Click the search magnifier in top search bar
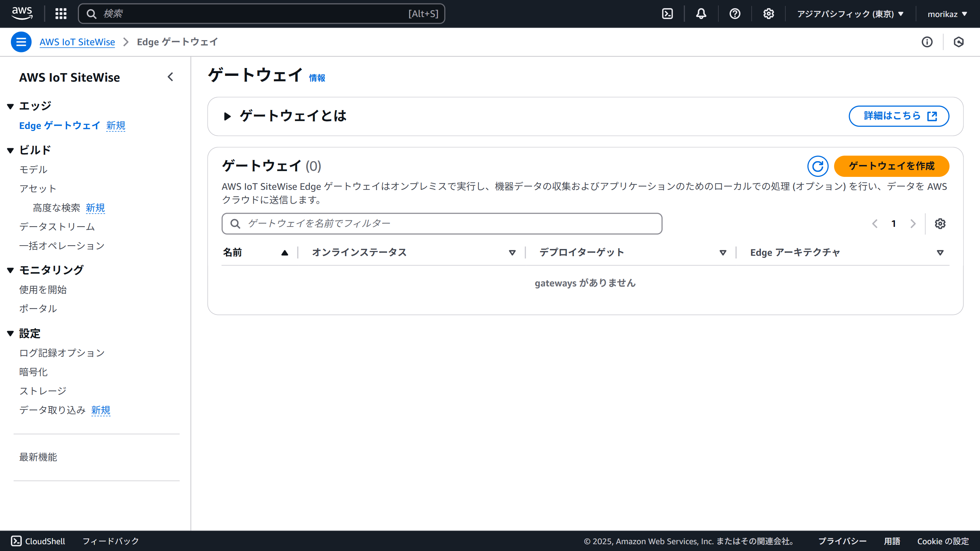Screen dimensions: 980x551 pyautogui.click(x=91, y=14)
